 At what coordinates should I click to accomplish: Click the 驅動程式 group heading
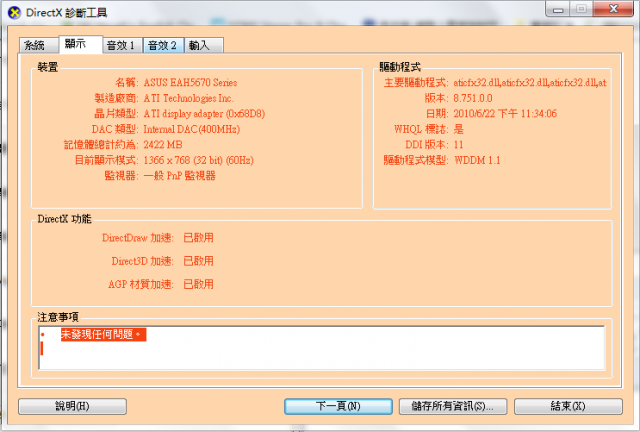(400, 67)
